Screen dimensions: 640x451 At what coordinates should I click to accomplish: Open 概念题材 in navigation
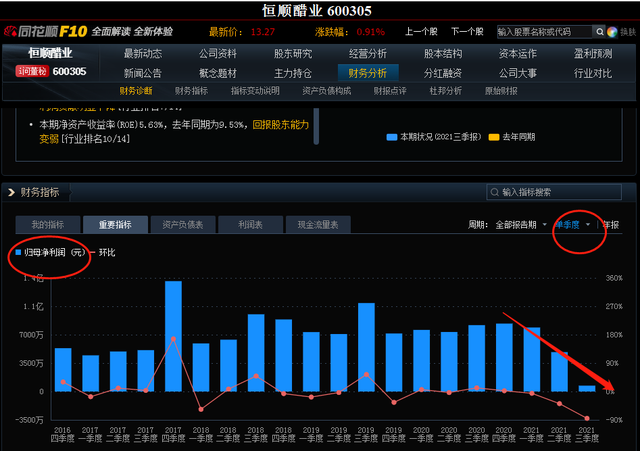coord(218,73)
